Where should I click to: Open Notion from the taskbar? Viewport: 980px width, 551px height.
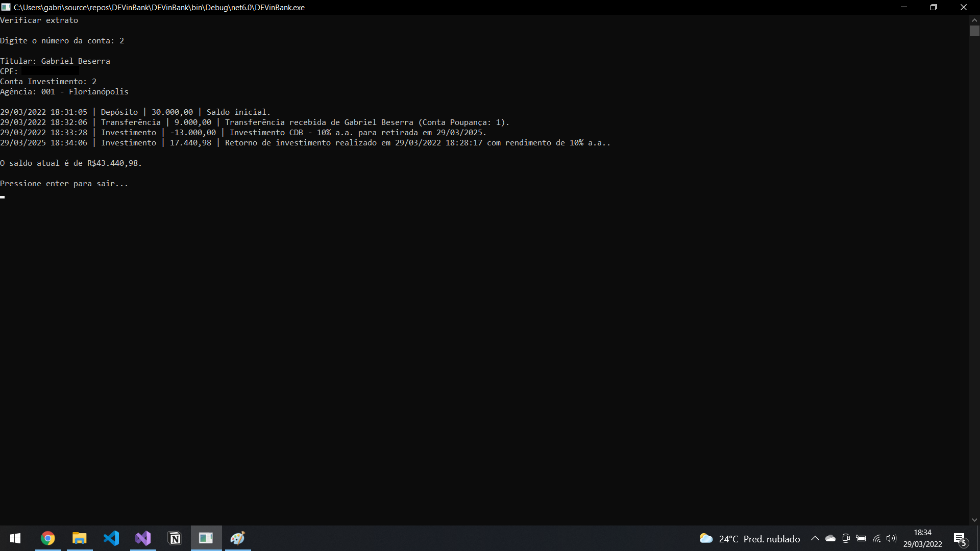click(x=174, y=538)
